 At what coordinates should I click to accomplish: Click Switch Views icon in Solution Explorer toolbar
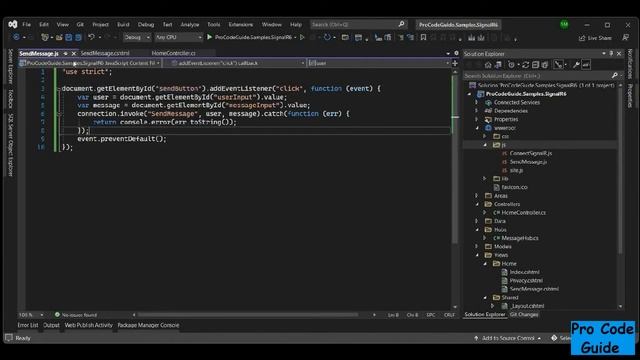pos(498,65)
